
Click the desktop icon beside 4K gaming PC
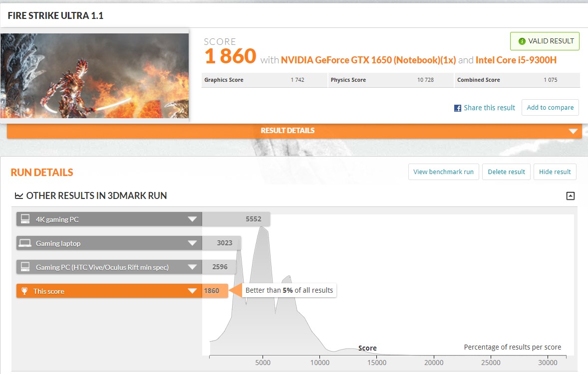(x=25, y=219)
